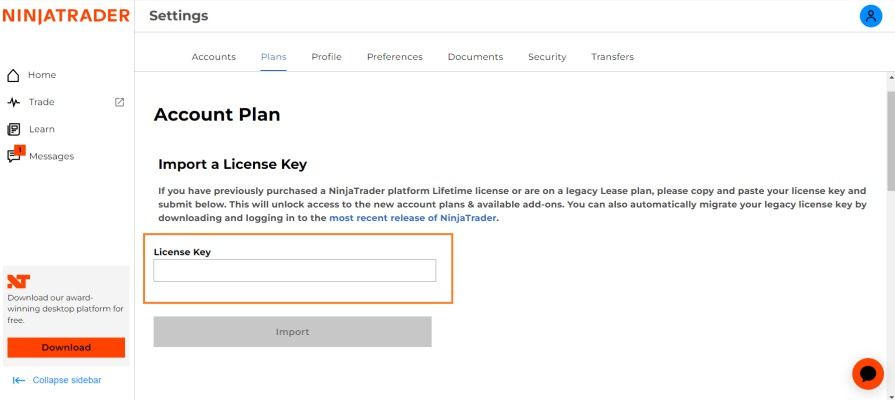Open Learn in the sidebar
Screen dimensions: 895x400
pyautogui.click(x=42, y=130)
